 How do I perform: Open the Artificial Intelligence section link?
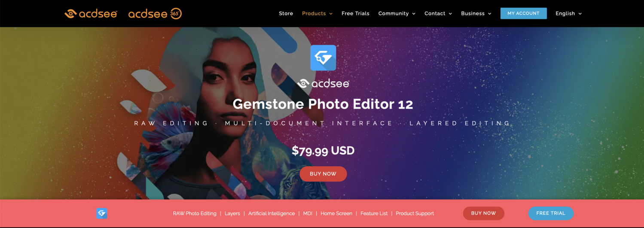pos(272,213)
